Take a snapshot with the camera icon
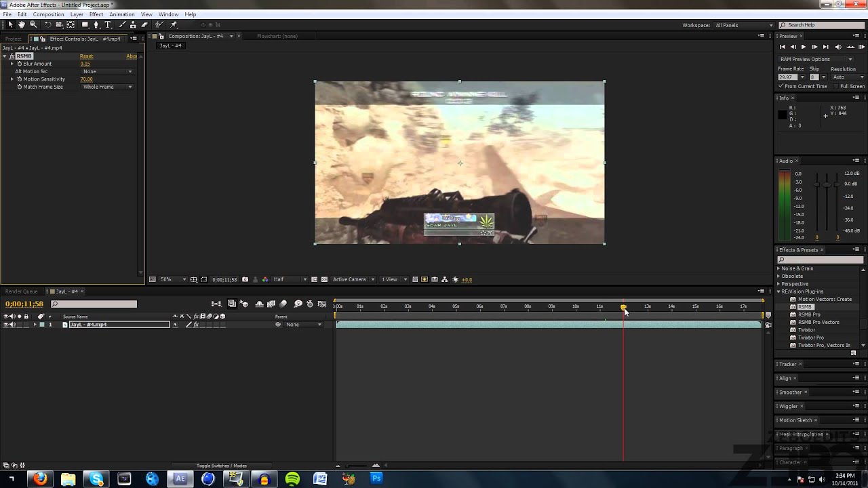This screenshot has width=868, height=488. pos(245,279)
